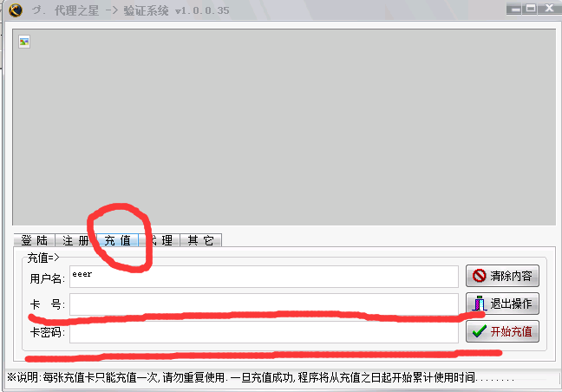The height and width of the screenshot is (392, 562).
Task: Click into the 卡号 text box
Action: [264, 304]
